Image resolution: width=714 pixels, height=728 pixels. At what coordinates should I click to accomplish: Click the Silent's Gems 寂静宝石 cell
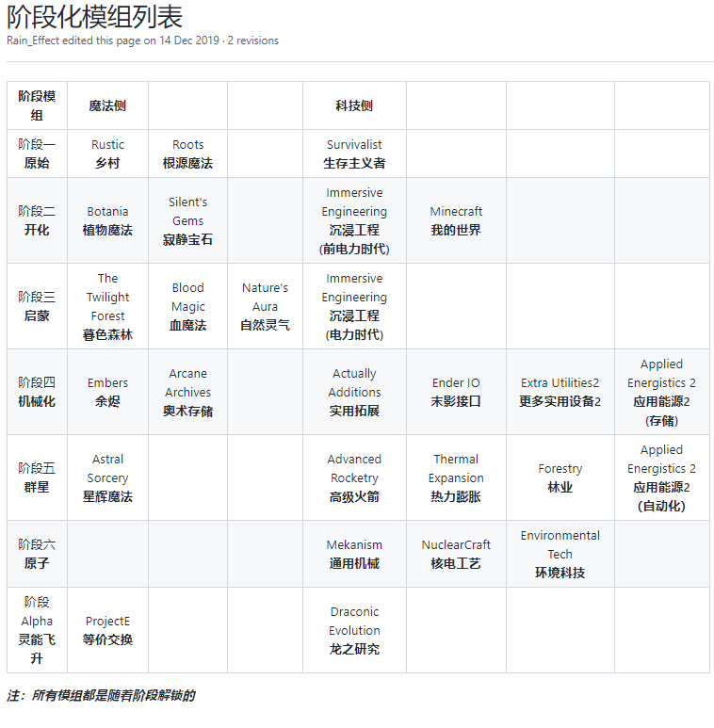tap(188, 220)
